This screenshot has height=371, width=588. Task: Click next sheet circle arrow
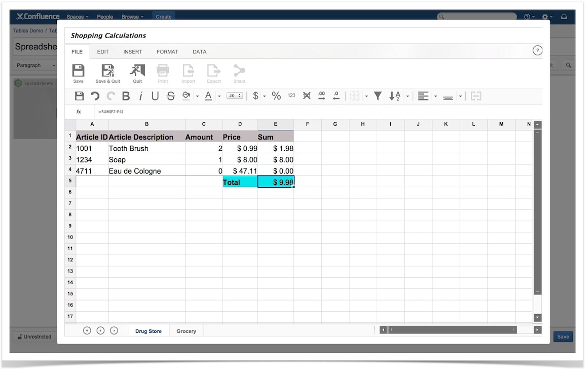pyautogui.click(x=114, y=330)
